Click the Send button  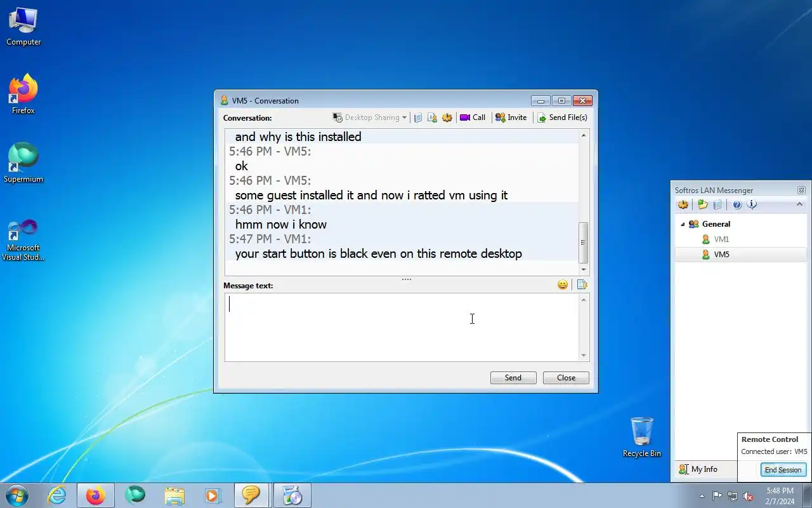tap(513, 378)
